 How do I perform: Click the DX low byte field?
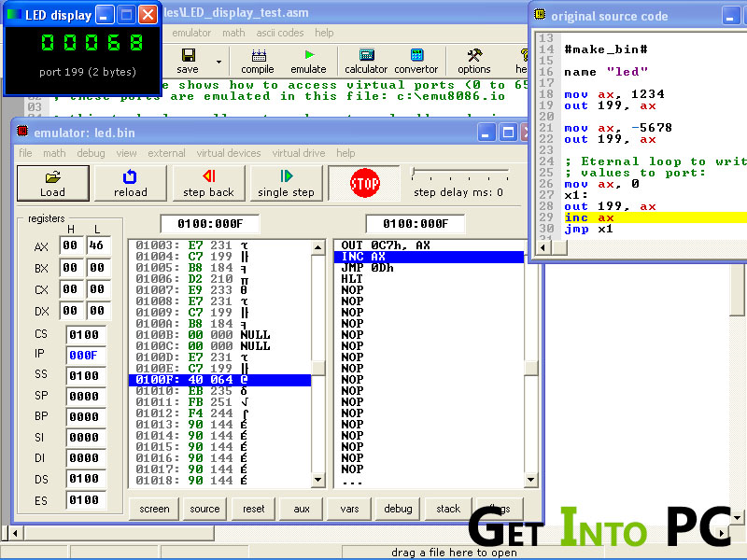coord(98,311)
